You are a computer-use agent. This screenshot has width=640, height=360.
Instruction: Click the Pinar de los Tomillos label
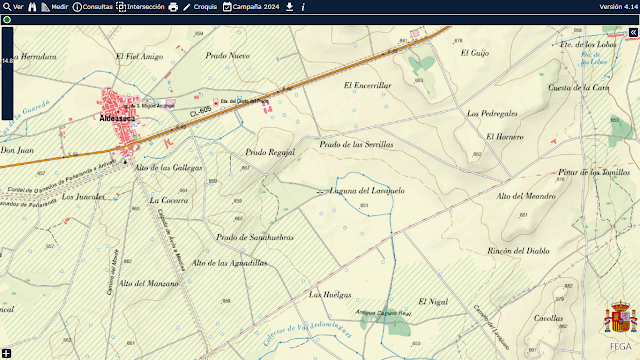coord(594,172)
